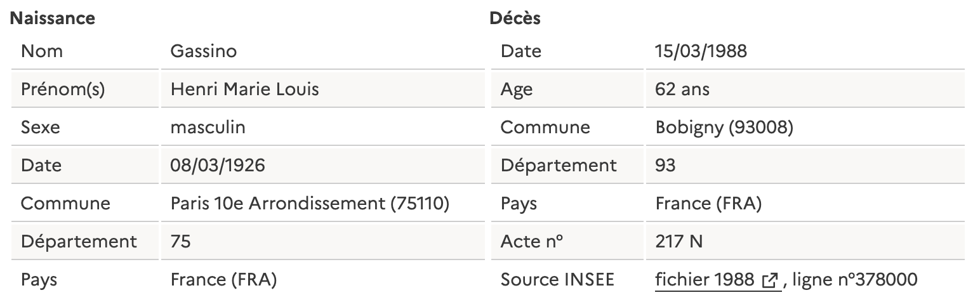
Task: Click the Naissance section heading
Action: [x=53, y=18]
